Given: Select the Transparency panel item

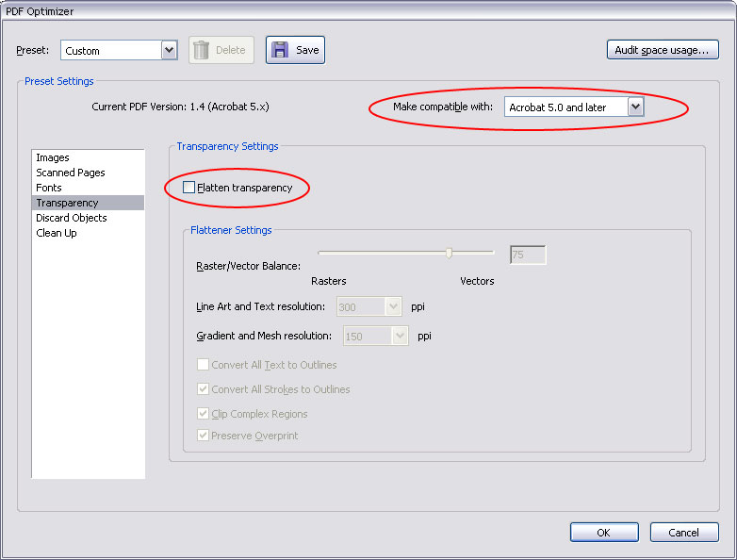Looking at the screenshot, I should (88, 203).
